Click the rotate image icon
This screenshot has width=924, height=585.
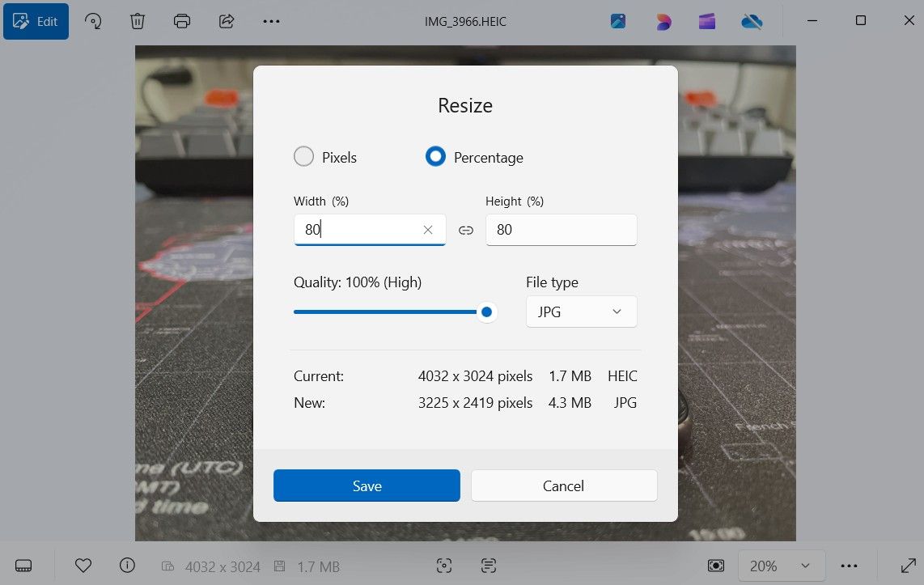[x=94, y=21]
